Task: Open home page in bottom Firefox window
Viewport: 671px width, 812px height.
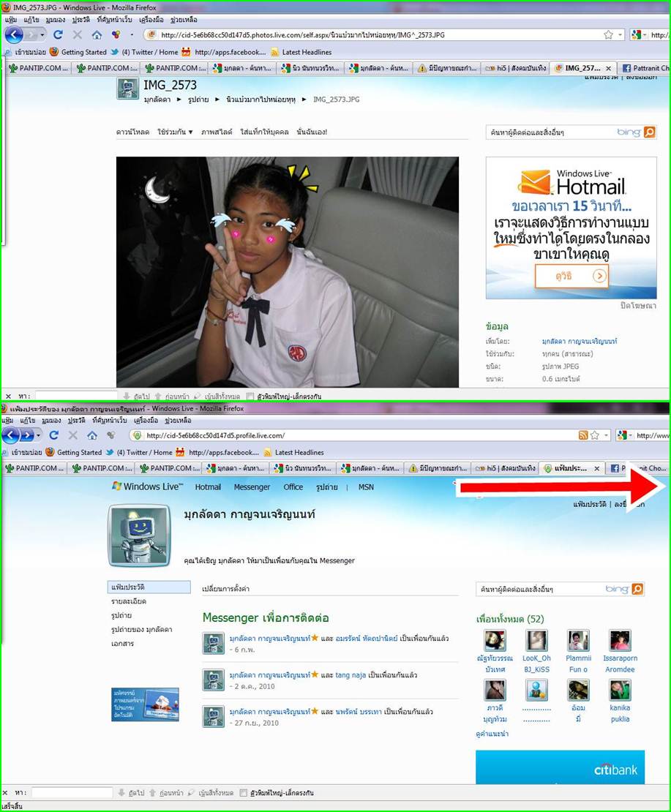Action: click(92, 435)
